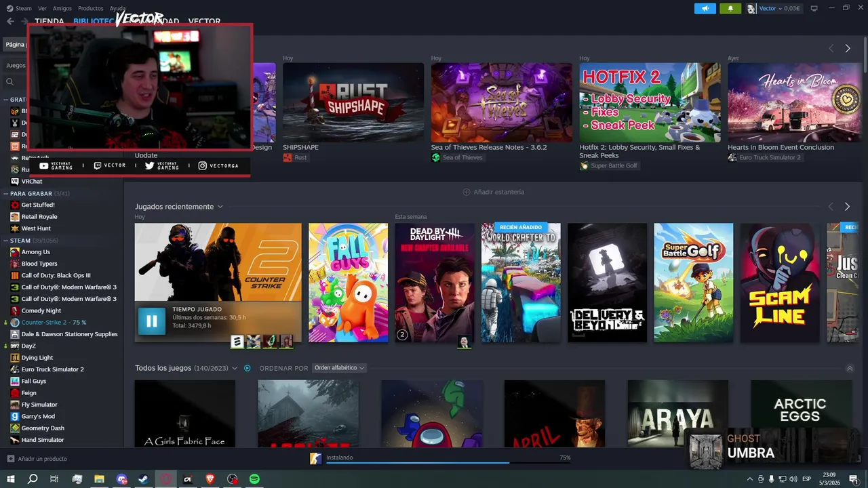
Task: Open the Amigos menu
Action: click(62, 8)
